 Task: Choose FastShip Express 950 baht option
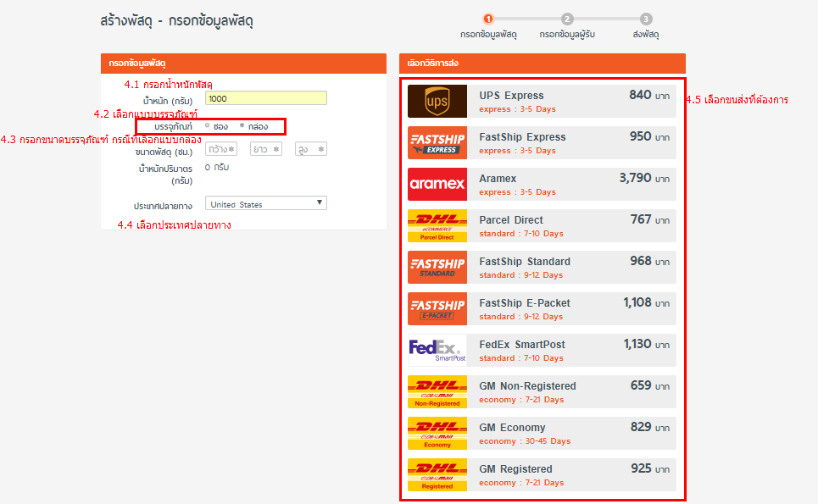[542, 142]
